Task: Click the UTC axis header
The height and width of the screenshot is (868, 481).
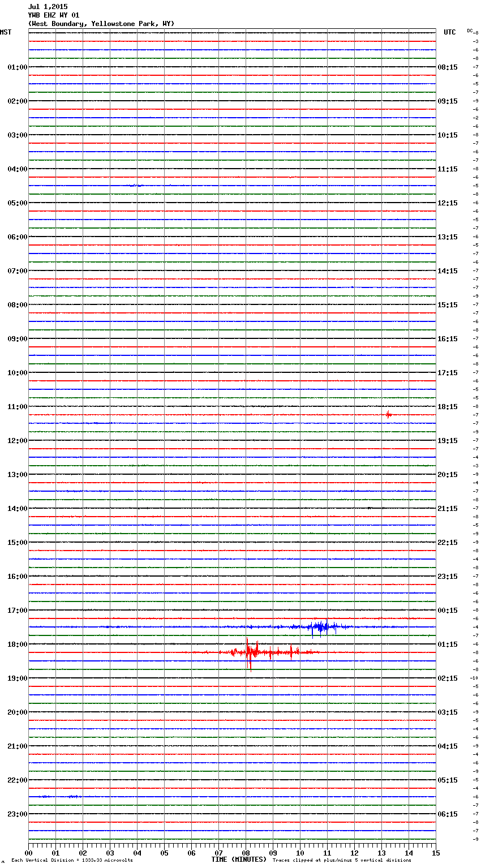Action: click(x=450, y=32)
